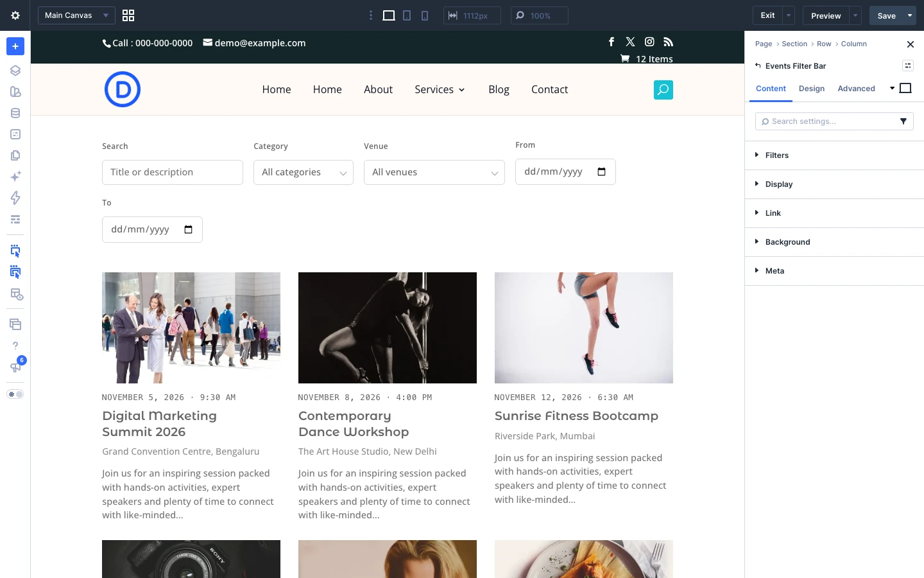This screenshot has height=578, width=924.
Task: Switch to desktop view icon
Action: (x=389, y=15)
